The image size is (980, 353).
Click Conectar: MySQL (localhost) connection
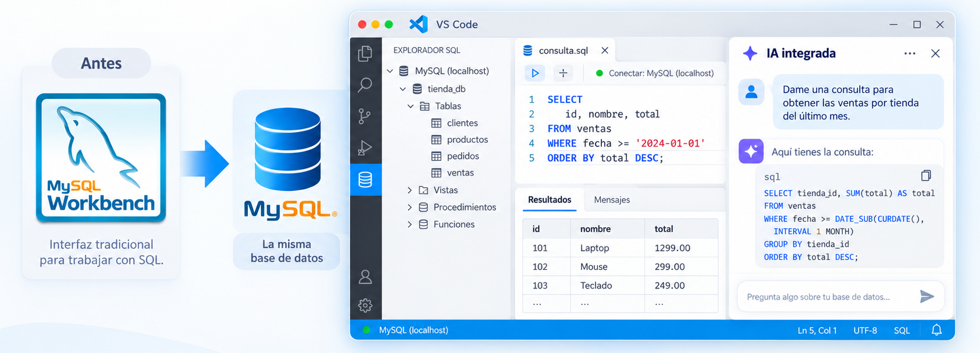[x=655, y=73]
